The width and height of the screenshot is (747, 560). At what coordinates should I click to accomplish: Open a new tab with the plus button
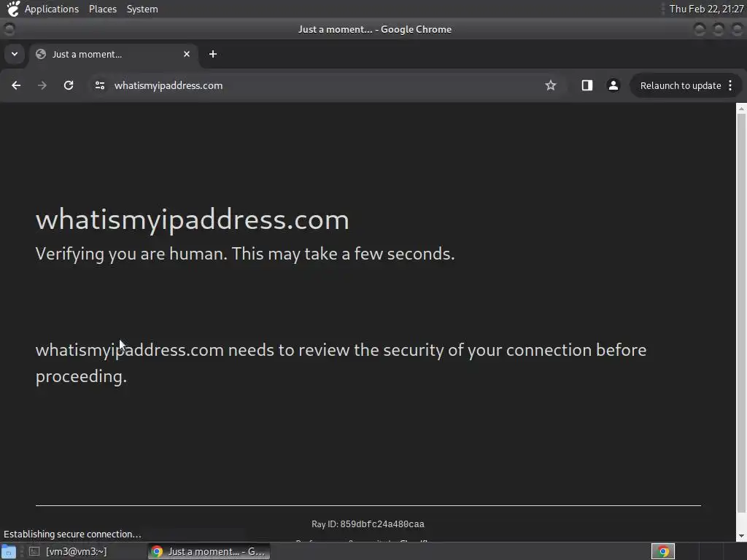[213, 54]
